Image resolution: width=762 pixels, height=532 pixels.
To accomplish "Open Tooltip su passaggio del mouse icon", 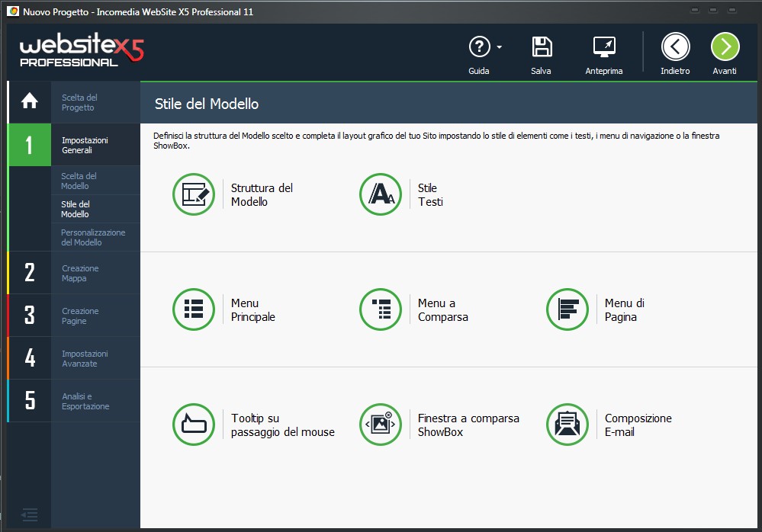I will tap(194, 425).
